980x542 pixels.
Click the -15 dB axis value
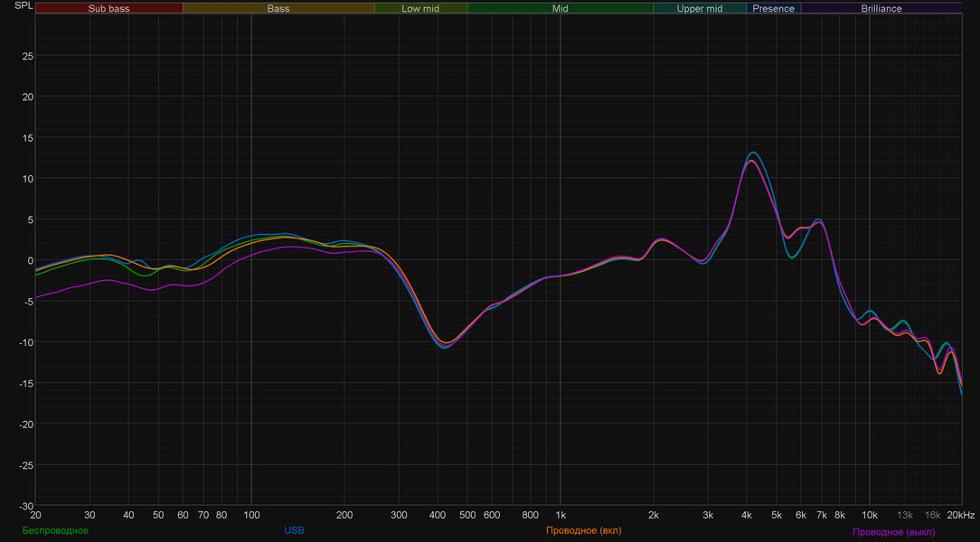click(x=25, y=383)
